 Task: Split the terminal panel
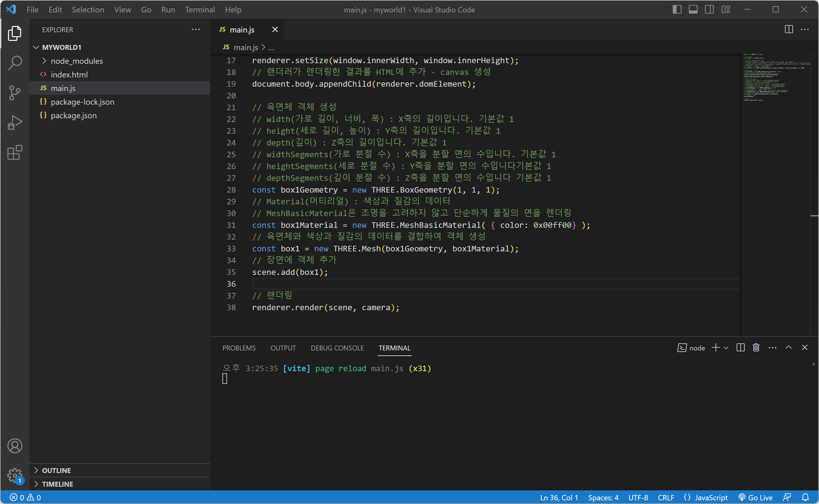coord(740,348)
